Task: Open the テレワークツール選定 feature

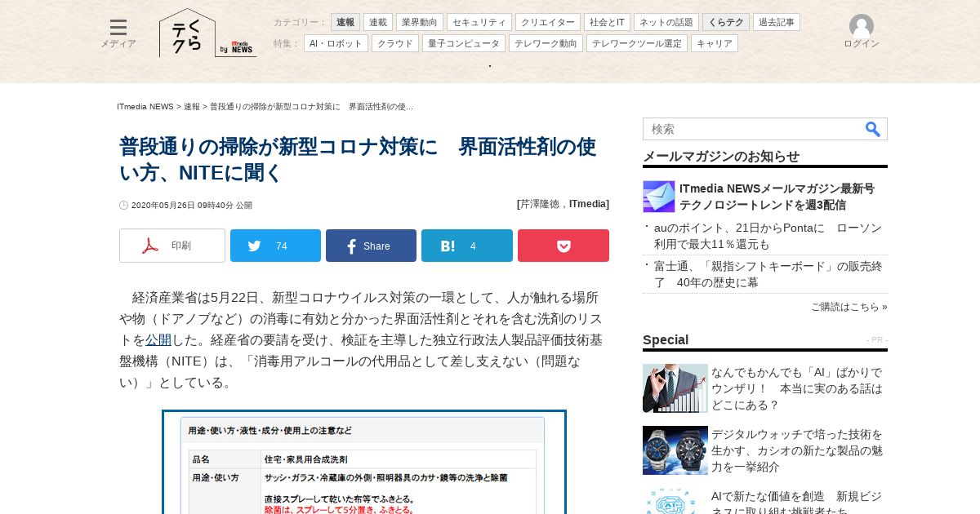Action: (637, 43)
